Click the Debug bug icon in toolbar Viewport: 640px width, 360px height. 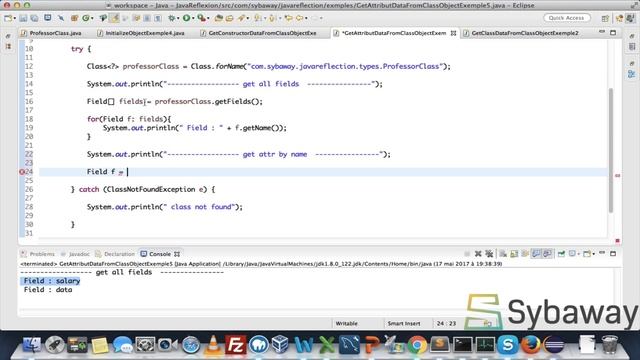click(x=172, y=18)
